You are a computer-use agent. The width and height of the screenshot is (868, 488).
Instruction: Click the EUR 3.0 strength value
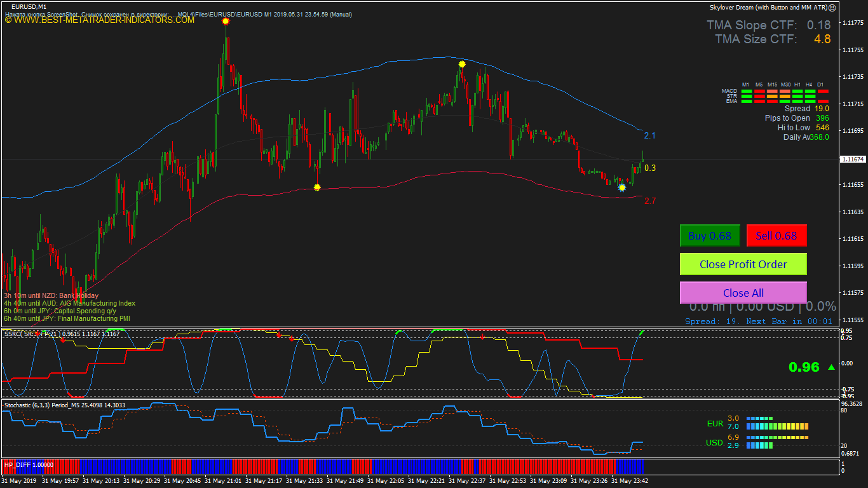click(x=733, y=418)
